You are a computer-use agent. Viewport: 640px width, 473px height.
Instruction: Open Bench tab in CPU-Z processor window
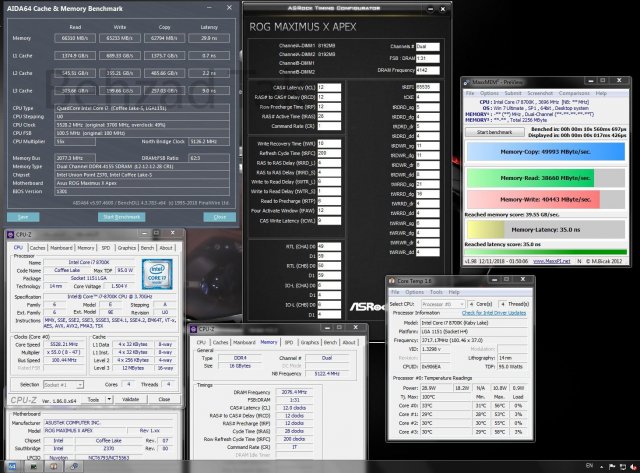pyautogui.click(x=147, y=248)
